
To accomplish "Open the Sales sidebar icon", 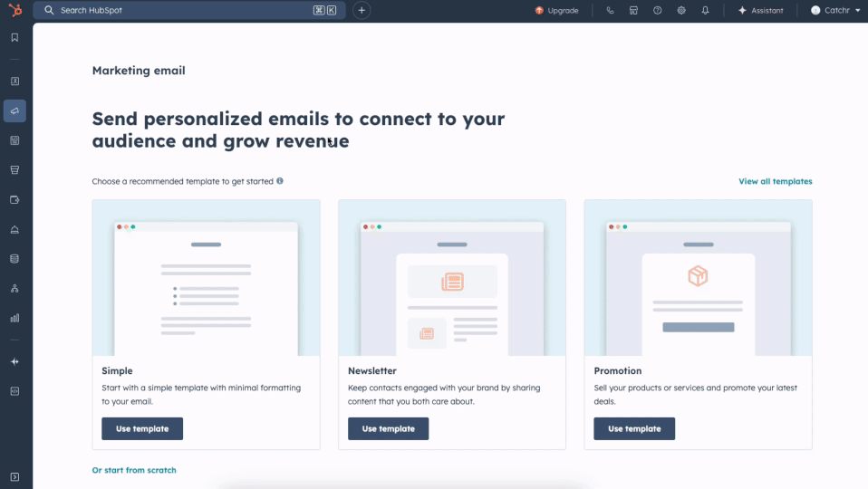I will tap(14, 170).
